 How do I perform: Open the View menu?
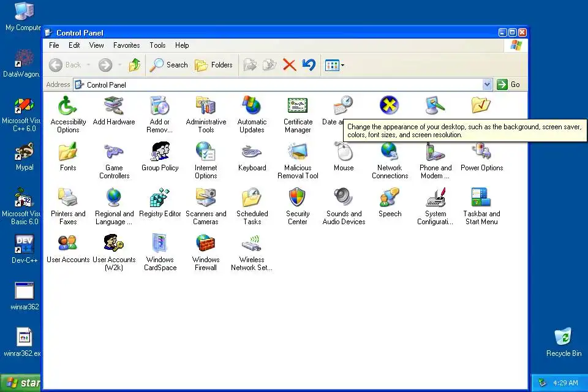click(96, 45)
